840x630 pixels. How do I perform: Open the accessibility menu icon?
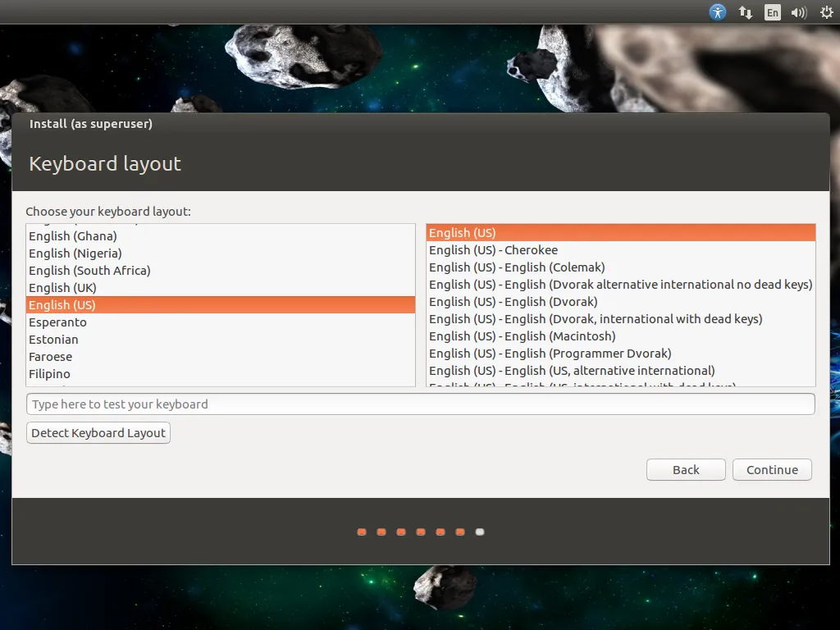point(718,12)
